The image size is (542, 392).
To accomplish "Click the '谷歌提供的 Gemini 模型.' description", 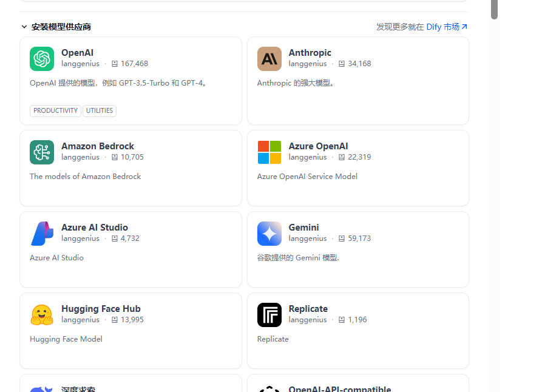I will (x=298, y=258).
